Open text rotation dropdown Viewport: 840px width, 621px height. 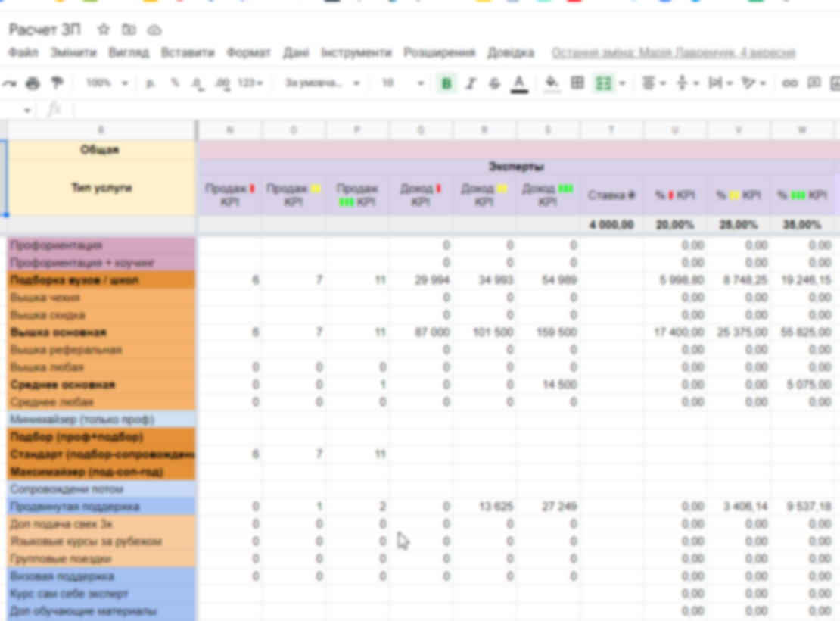click(x=753, y=83)
